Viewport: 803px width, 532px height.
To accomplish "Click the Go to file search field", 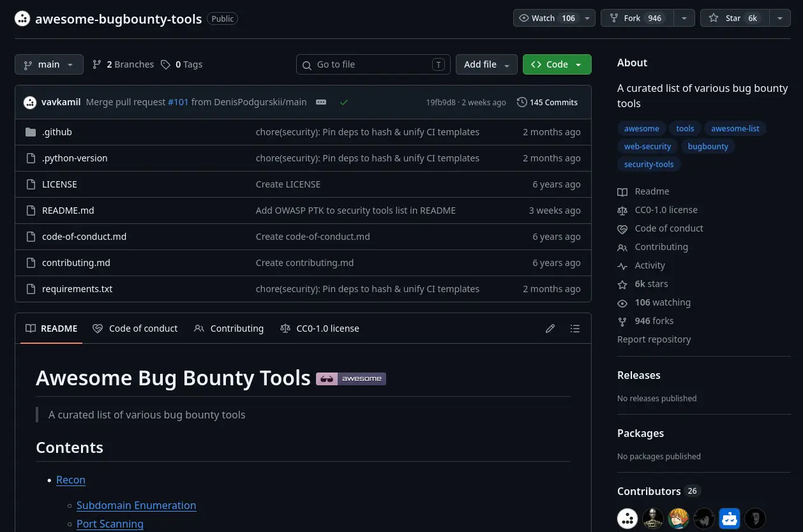I will coord(373,64).
